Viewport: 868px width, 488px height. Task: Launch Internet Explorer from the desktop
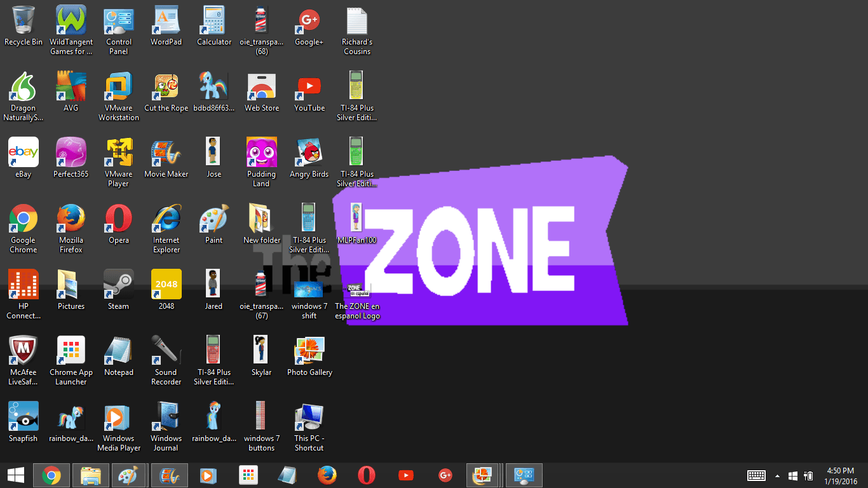(166, 229)
